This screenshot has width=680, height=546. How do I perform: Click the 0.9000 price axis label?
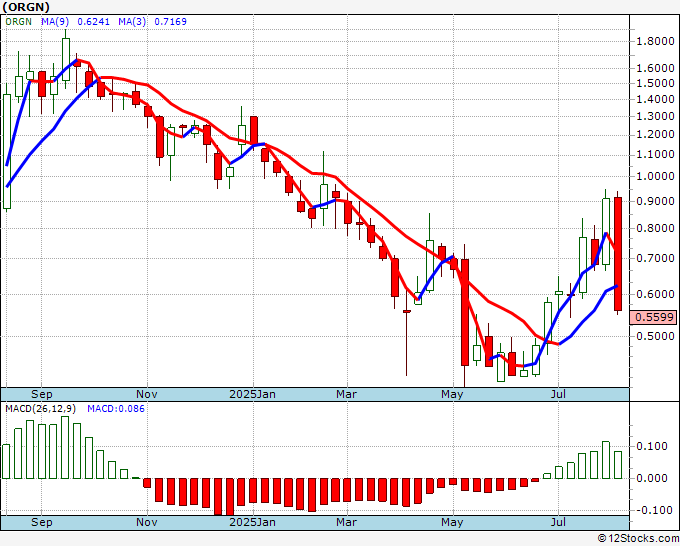(x=655, y=201)
